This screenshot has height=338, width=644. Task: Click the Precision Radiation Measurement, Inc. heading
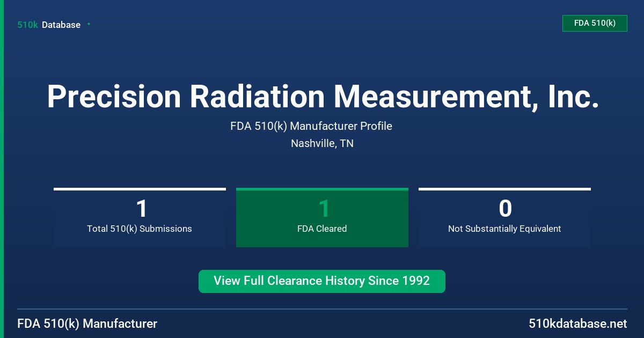tap(323, 97)
